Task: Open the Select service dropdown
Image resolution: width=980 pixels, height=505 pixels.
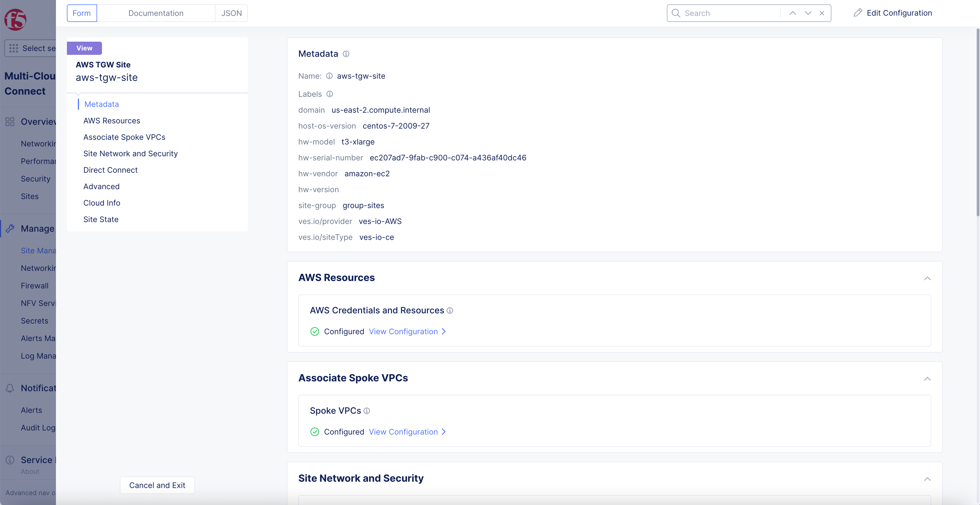Action: pos(30,48)
